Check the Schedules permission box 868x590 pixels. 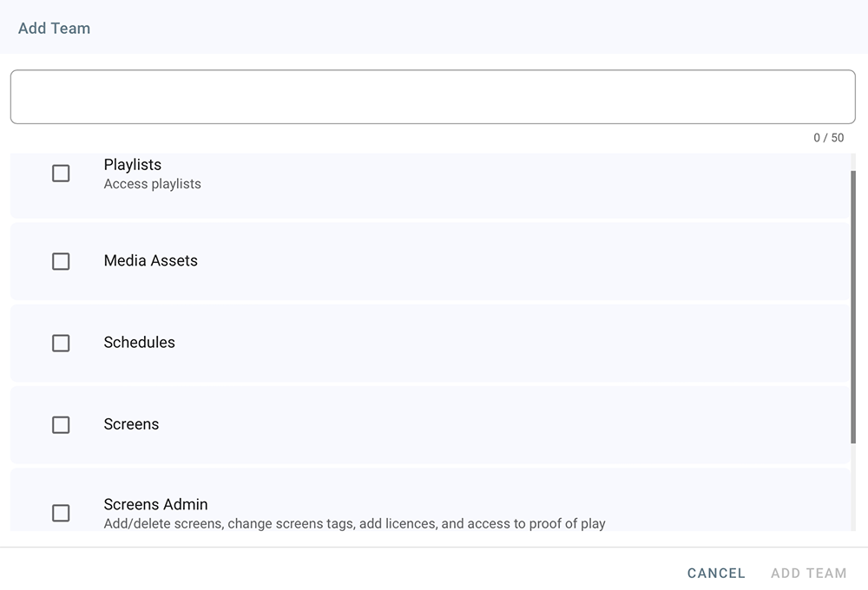click(x=61, y=344)
